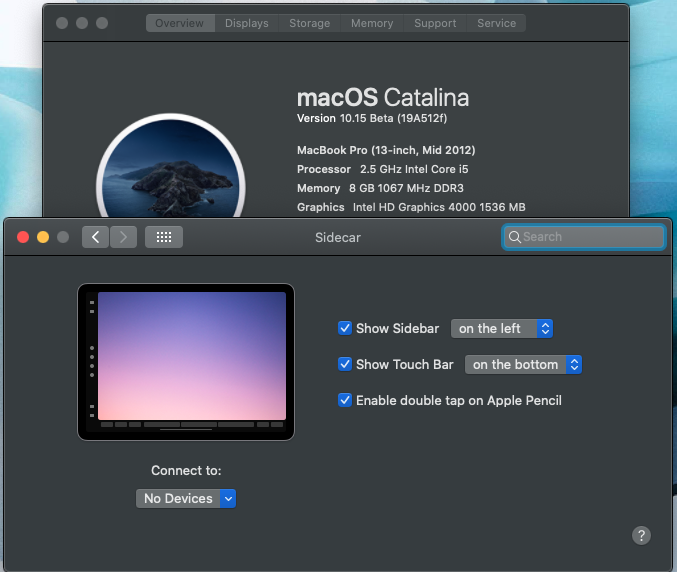Expand the 'No Devices' connect dropdown

tap(186, 499)
